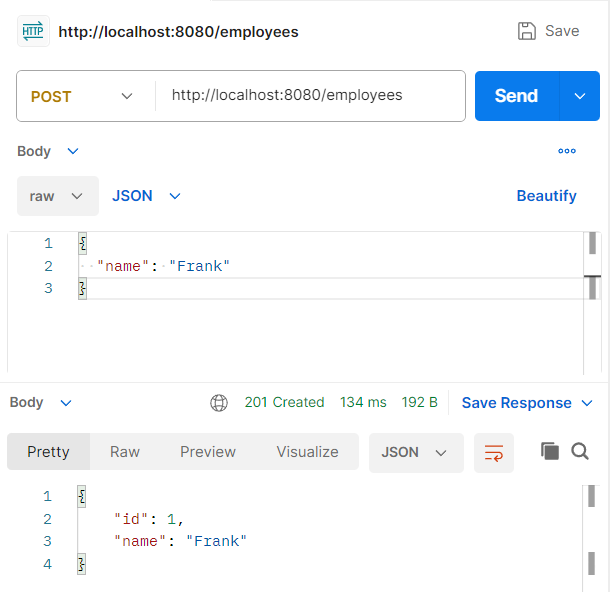The image size is (610, 592).
Task: Click the request URL input field
Action: pos(310,96)
